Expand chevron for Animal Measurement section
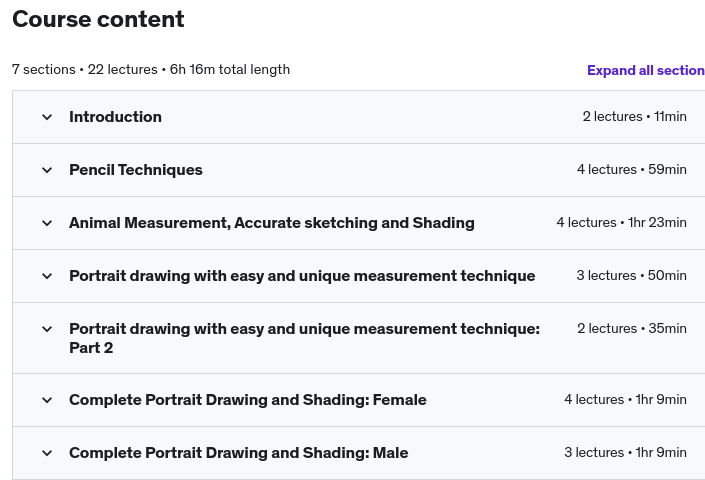The height and width of the screenshot is (480, 705). point(47,223)
